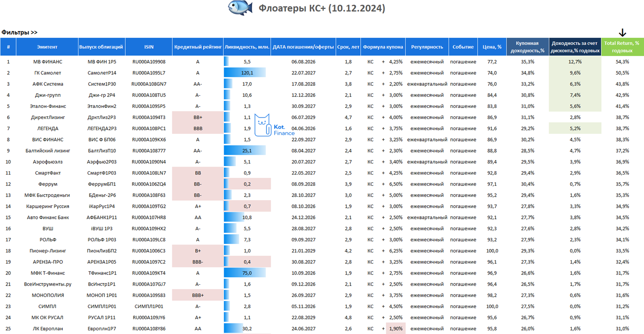
Task: Select issuer cell Каршеринг Руссия
Action: click(x=47, y=206)
